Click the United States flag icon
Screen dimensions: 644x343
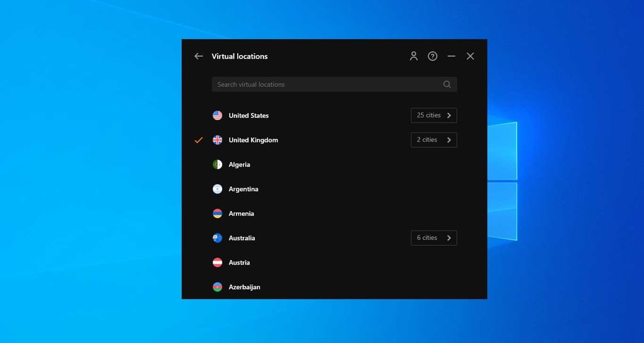(x=217, y=116)
